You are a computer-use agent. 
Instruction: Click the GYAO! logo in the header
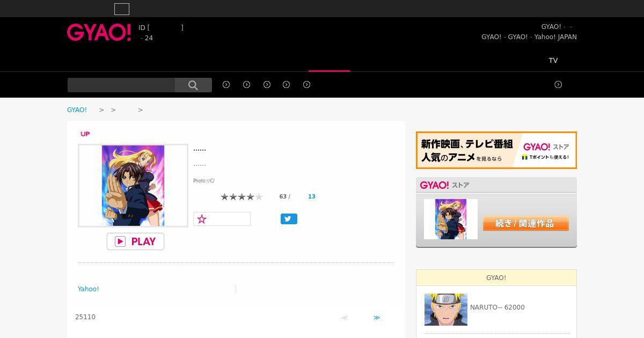click(x=99, y=32)
